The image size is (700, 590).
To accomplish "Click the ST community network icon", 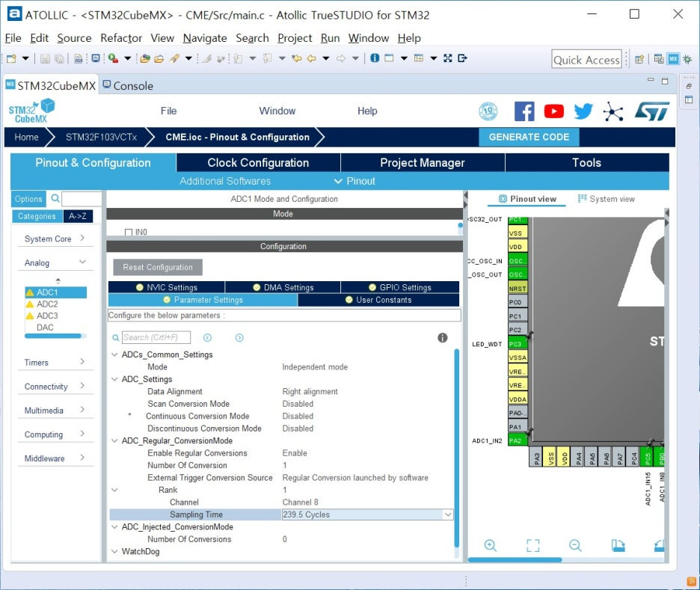I will coord(613,111).
